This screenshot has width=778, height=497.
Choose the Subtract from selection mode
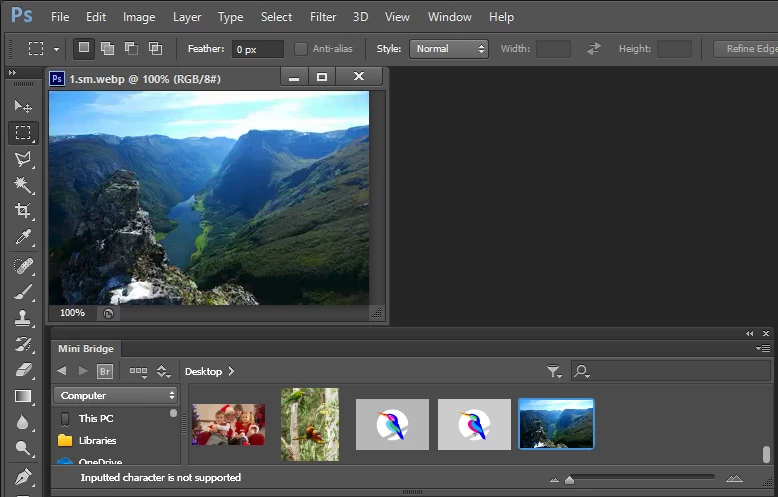[131, 48]
